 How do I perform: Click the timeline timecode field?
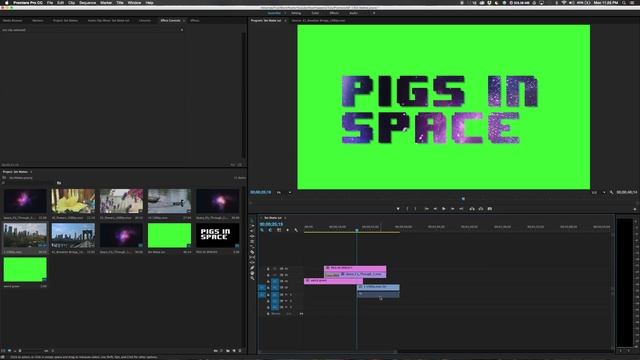(271, 224)
